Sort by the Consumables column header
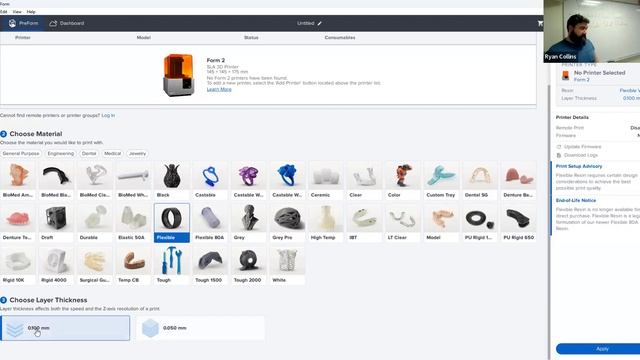 tap(340, 38)
